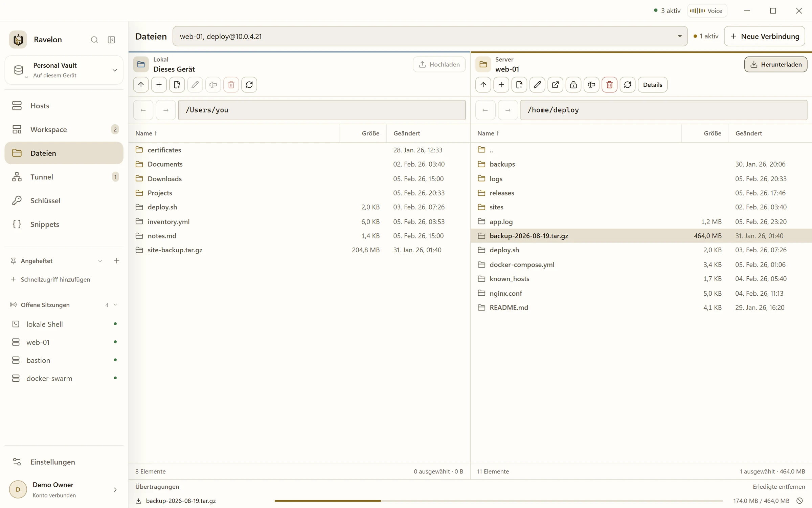Refresh the local file list
The width and height of the screenshot is (812, 508).
tap(249, 85)
